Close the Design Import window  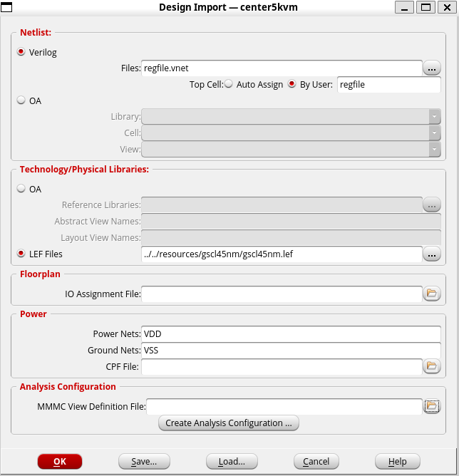pos(447,7)
